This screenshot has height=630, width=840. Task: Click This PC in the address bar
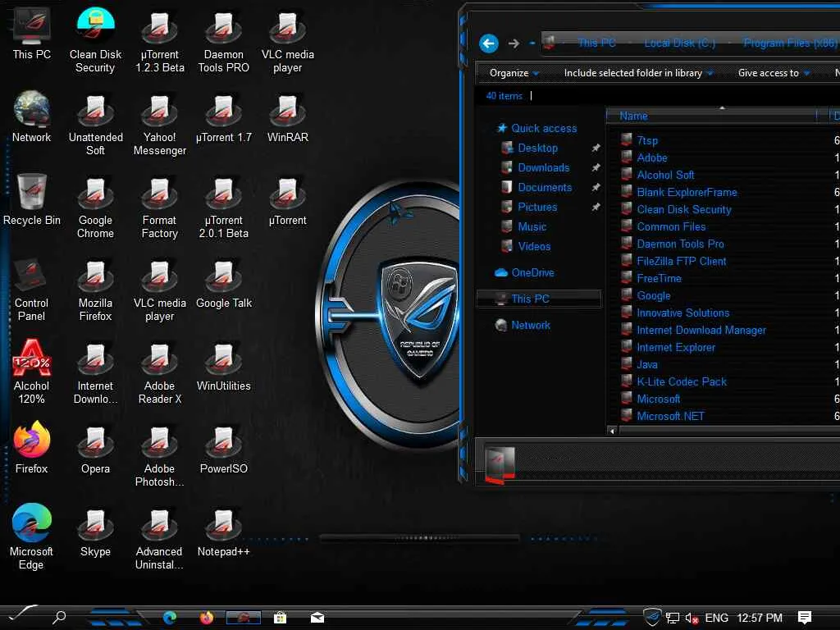click(596, 43)
